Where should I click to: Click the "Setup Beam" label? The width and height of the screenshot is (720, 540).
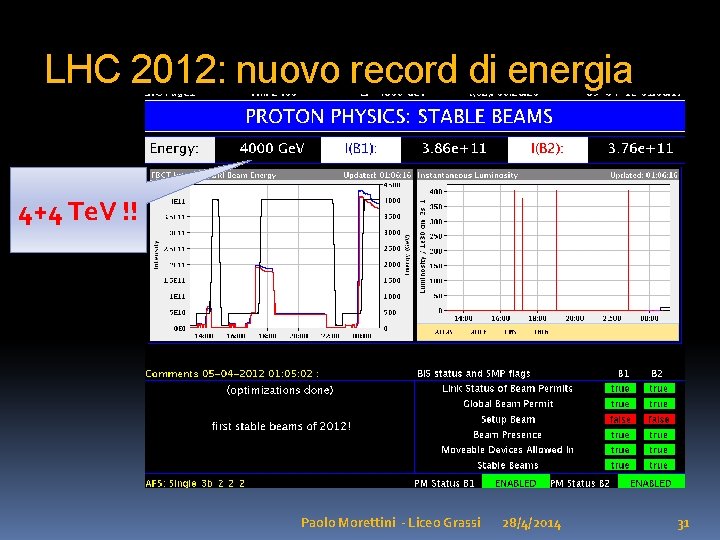(508, 419)
